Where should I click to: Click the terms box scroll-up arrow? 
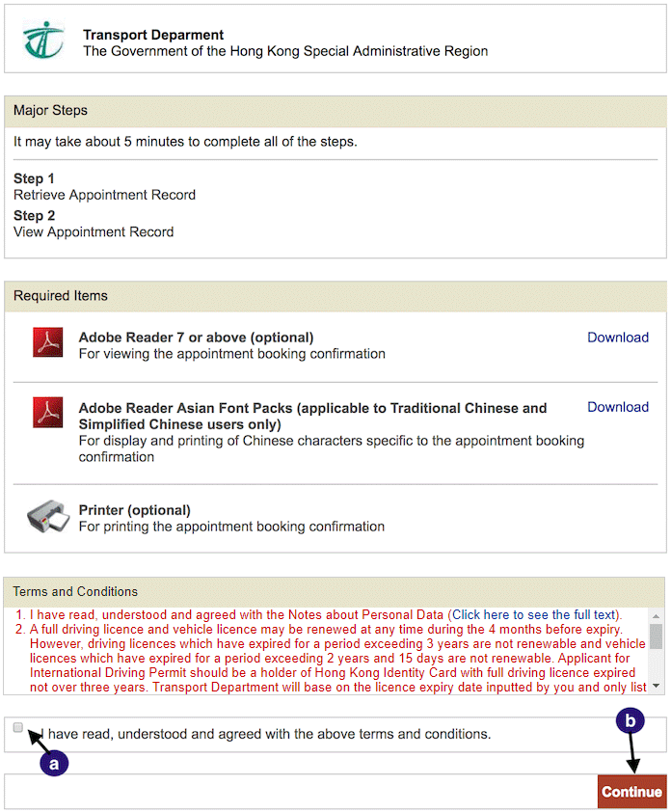point(657,615)
